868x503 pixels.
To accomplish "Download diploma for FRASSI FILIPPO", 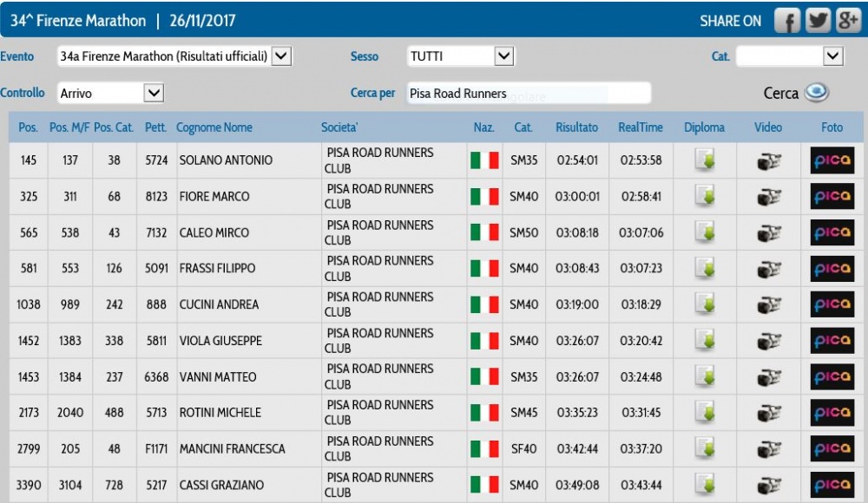I will point(705,268).
